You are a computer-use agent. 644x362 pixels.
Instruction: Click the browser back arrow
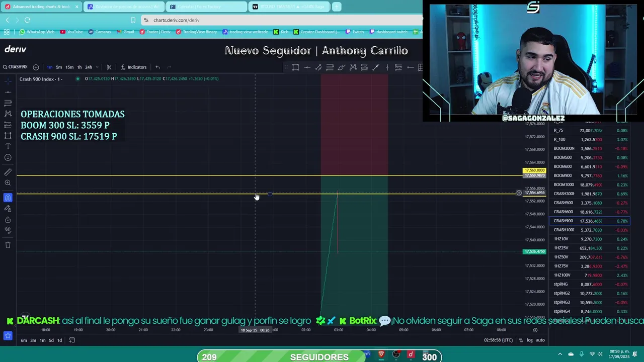click(7, 20)
